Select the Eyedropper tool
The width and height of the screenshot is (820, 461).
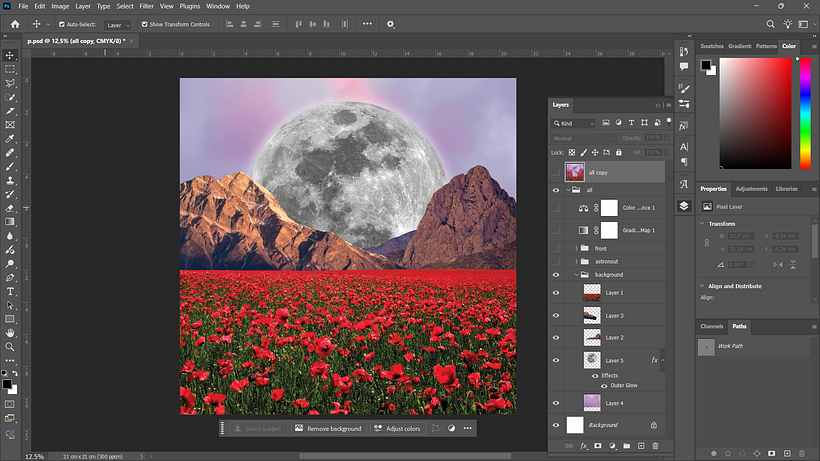click(x=10, y=139)
